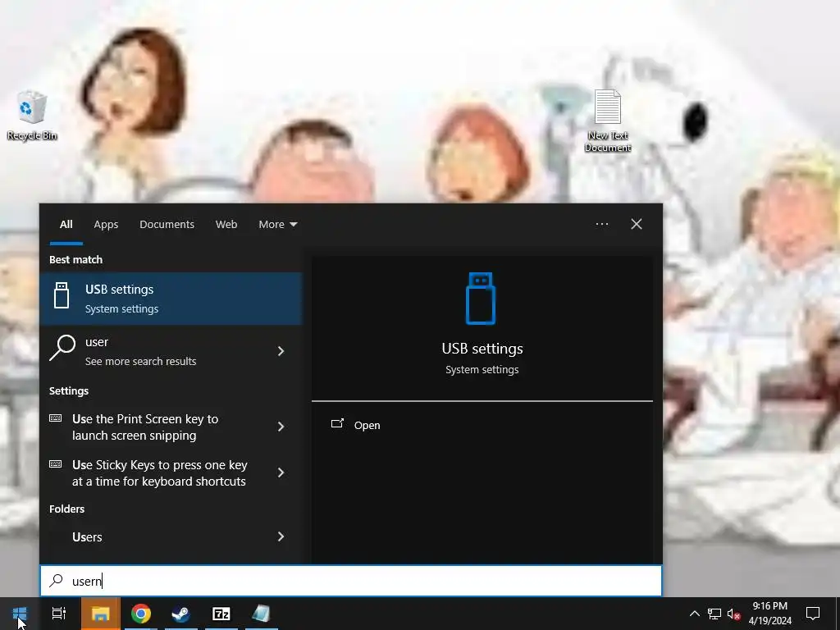This screenshot has height=630, width=840.
Task: Select the New Text Document desktop icon
Action: 608,121
